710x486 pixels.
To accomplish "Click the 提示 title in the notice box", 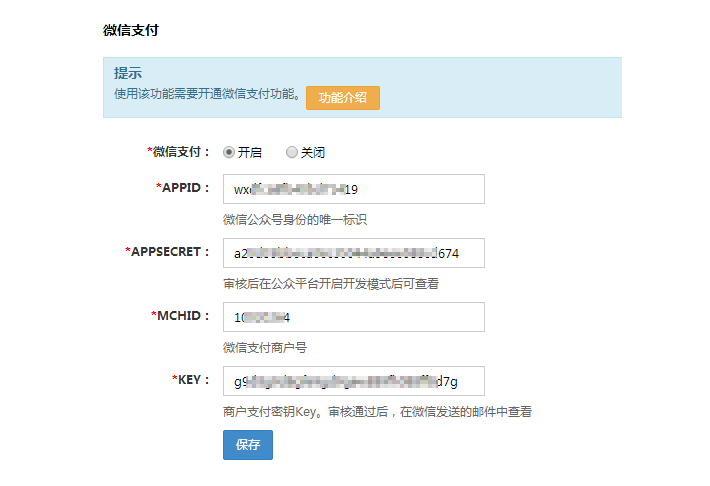I will pyautogui.click(x=127, y=73).
